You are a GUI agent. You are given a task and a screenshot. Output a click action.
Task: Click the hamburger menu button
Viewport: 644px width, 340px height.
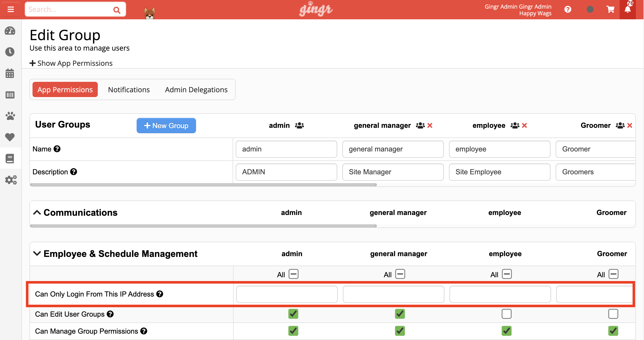coord(10,9)
